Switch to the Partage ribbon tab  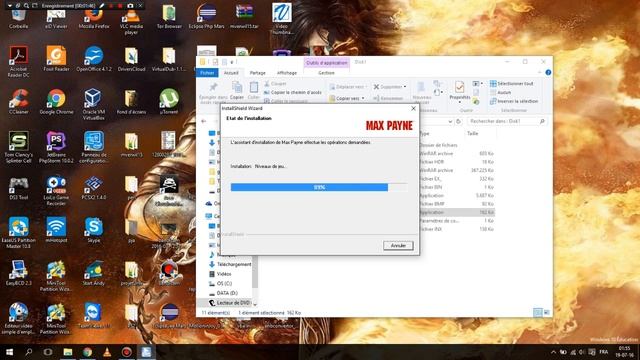click(258, 73)
